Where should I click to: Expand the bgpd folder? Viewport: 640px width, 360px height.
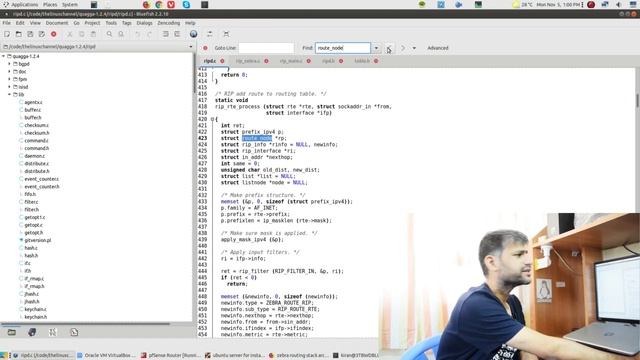point(10,64)
